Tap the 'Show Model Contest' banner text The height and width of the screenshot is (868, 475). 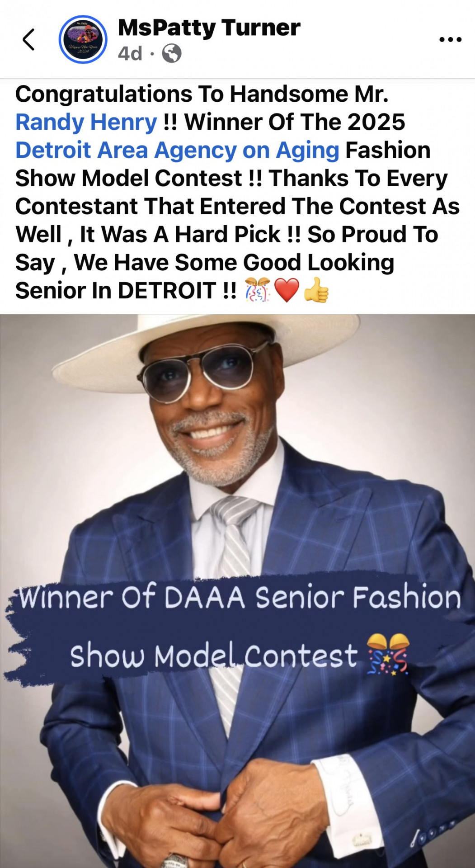[x=214, y=656]
